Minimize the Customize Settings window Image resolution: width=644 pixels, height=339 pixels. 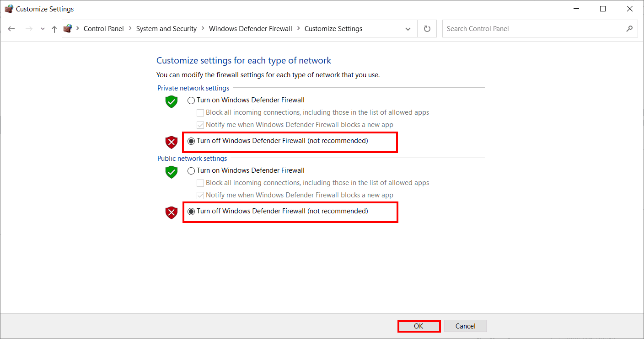(576, 9)
